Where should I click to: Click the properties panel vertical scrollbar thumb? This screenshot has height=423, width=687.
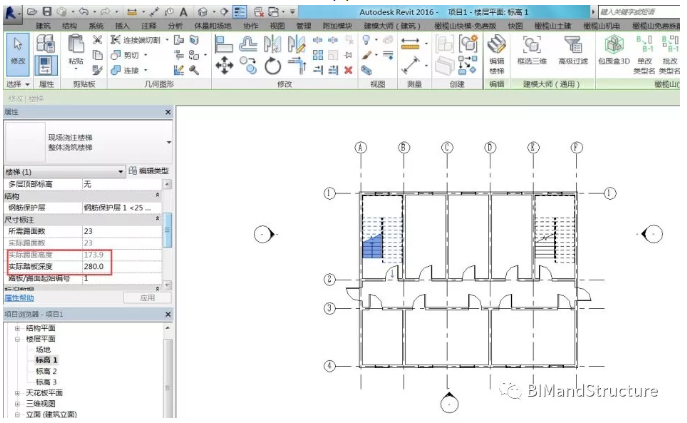[167, 230]
